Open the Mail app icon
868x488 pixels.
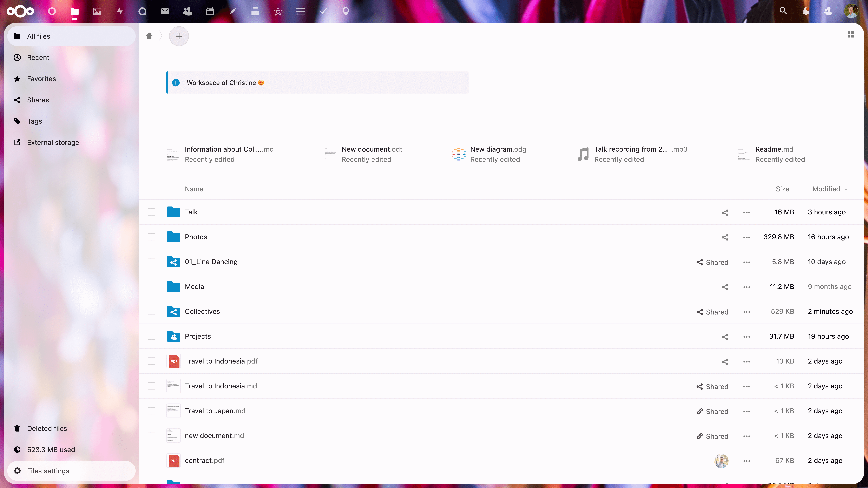pyautogui.click(x=165, y=11)
